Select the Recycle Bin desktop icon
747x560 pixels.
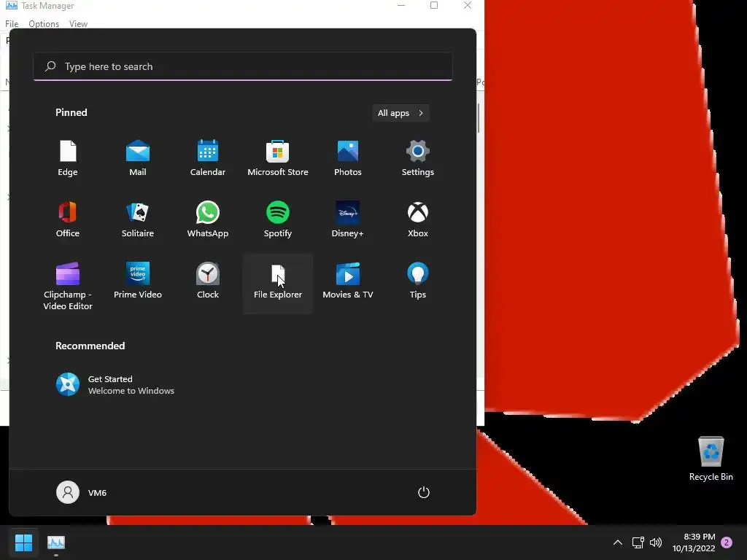coord(711,459)
